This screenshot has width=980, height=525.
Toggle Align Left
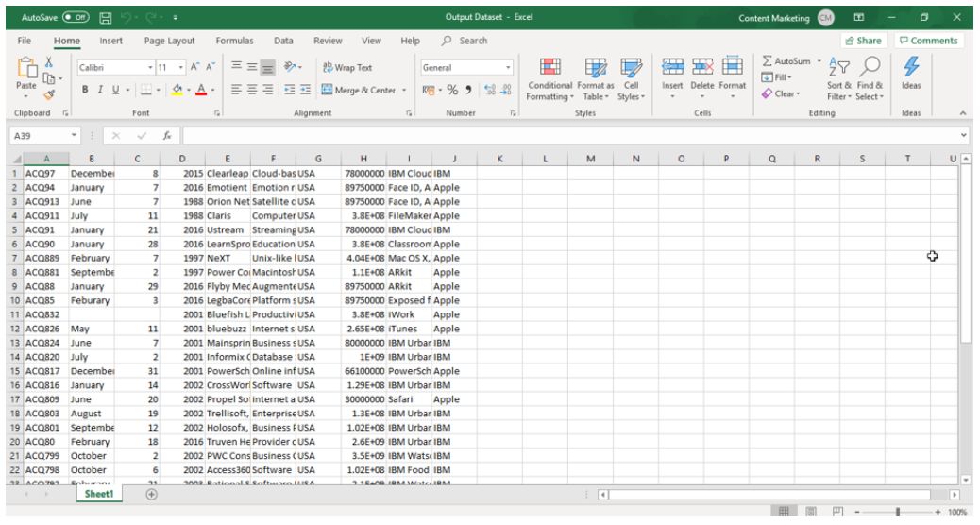pos(236,90)
